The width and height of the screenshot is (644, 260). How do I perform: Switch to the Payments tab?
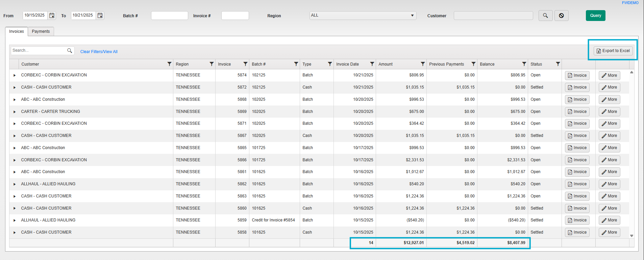point(41,31)
